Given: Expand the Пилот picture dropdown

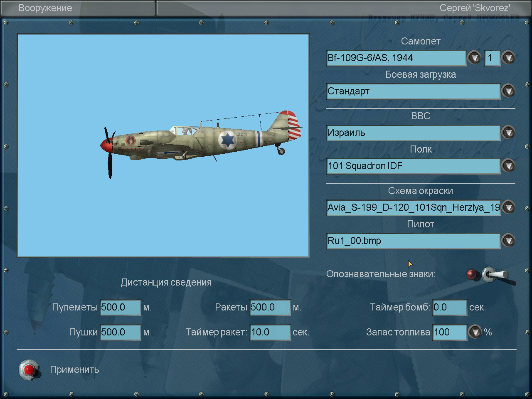Looking at the screenshot, I should pyautogui.click(x=508, y=241).
